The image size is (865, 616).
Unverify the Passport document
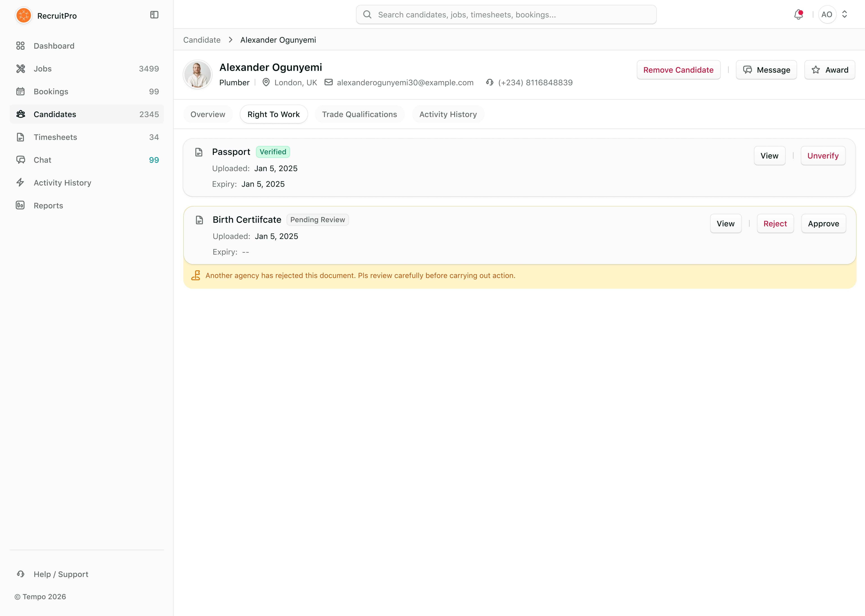coord(823,156)
